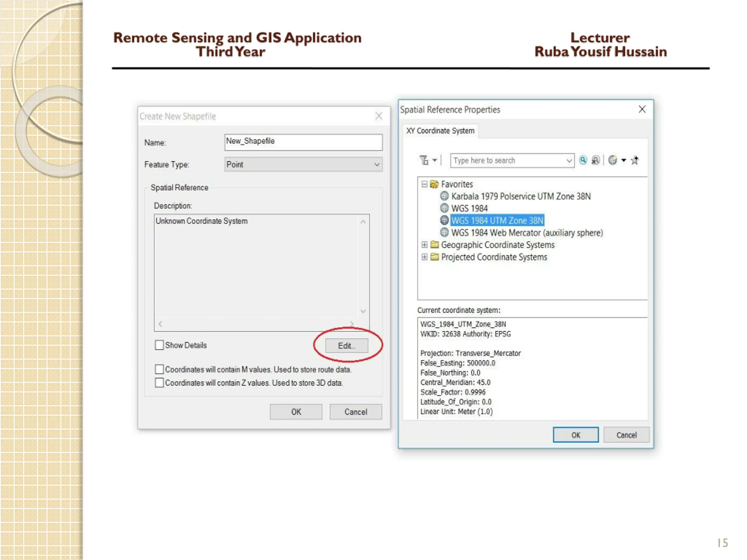Close the Create New Shapefile dialog
Screen dimensions: 747x560
click(x=379, y=116)
